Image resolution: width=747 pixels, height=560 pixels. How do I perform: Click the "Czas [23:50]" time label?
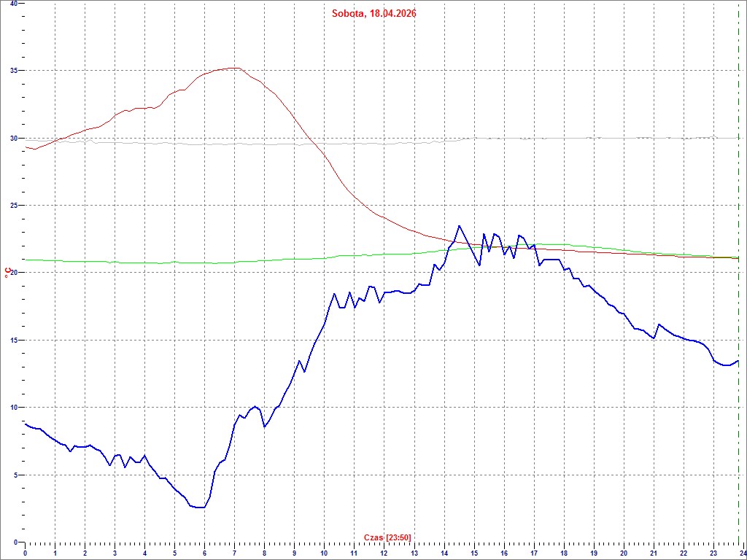(x=387, y=537)
